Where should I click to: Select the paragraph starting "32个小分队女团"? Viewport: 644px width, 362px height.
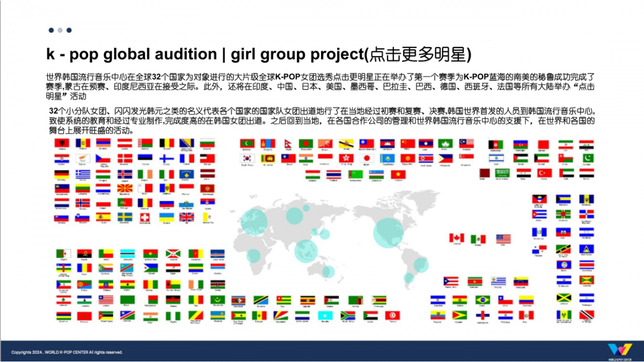321,121
